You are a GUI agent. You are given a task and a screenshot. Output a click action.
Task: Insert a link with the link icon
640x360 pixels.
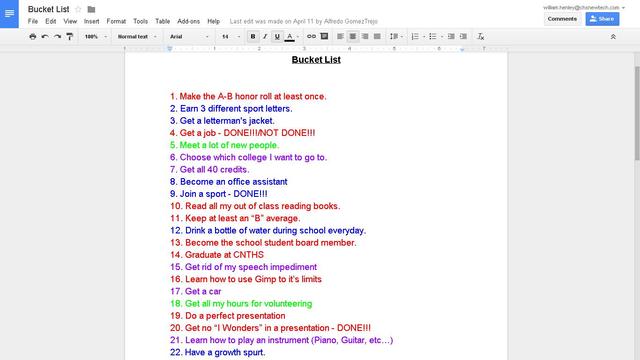tap(311, 37)
